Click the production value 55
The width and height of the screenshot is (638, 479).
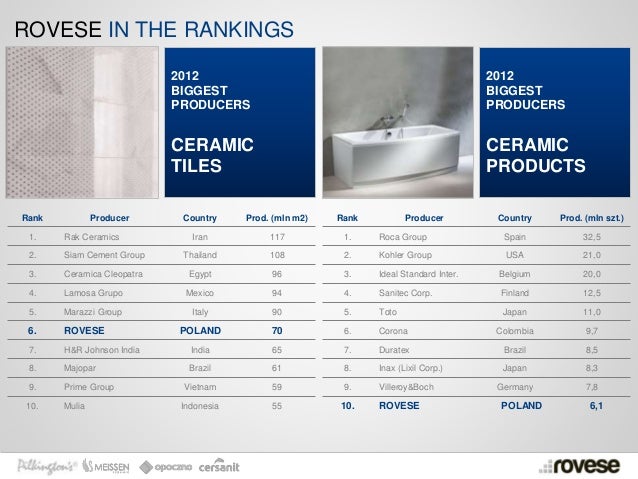277,406
